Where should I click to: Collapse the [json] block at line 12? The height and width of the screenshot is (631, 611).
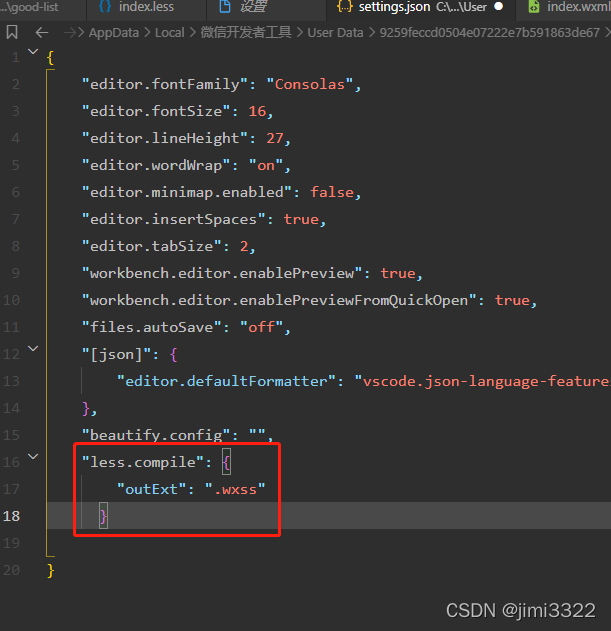click(33, 348)
